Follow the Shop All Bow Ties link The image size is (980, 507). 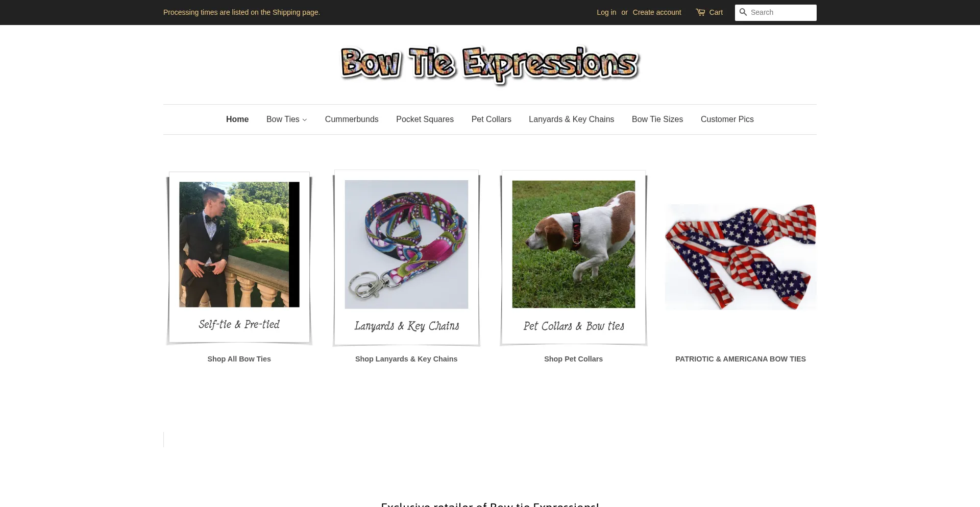tap(239, 359)
